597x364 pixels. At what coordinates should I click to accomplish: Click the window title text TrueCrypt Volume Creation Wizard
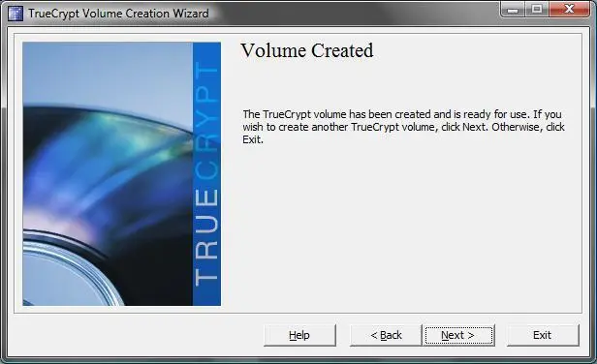point(118,14)
